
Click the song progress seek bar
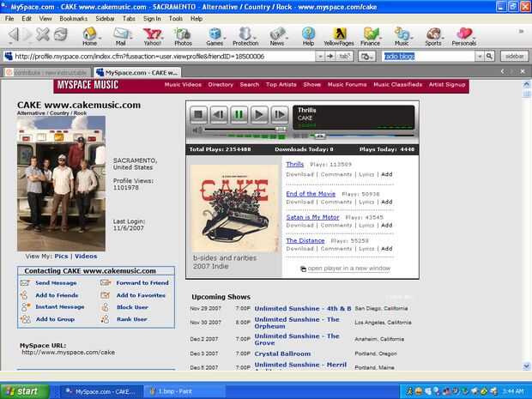363,136
